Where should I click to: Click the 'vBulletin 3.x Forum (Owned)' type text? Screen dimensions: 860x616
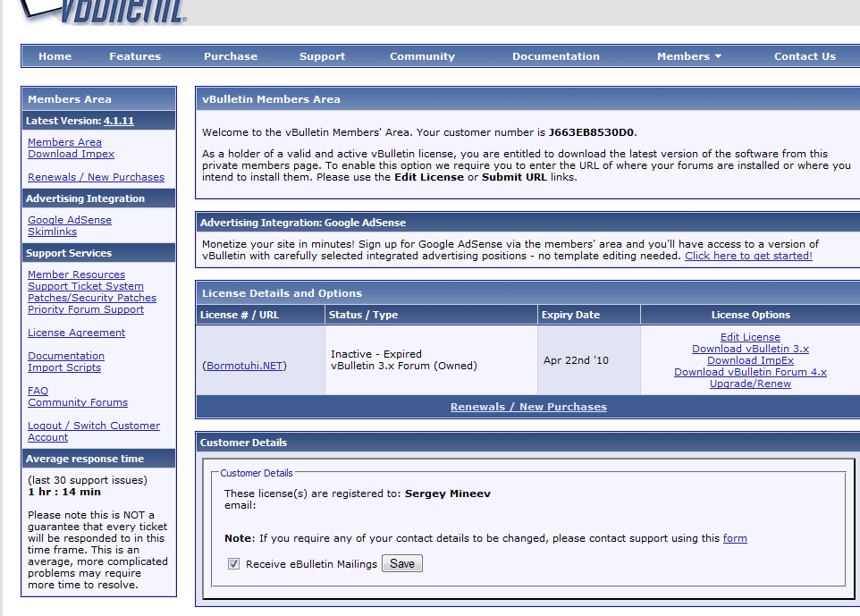pos(404,366)
